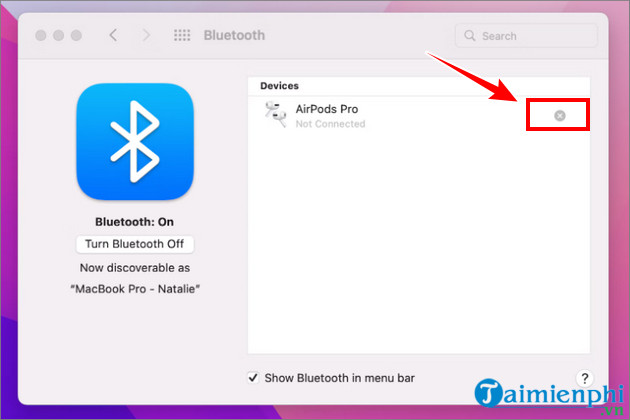Click the Not Connected status text
The height and width of the screenshot is (420, 630).
point(330,124)
